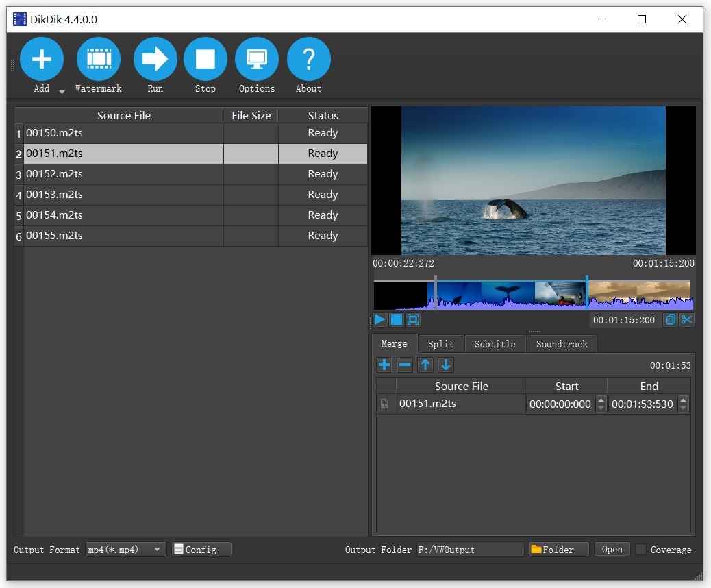Click the Config button
This screenshot has width=711, height=588.
201,549
